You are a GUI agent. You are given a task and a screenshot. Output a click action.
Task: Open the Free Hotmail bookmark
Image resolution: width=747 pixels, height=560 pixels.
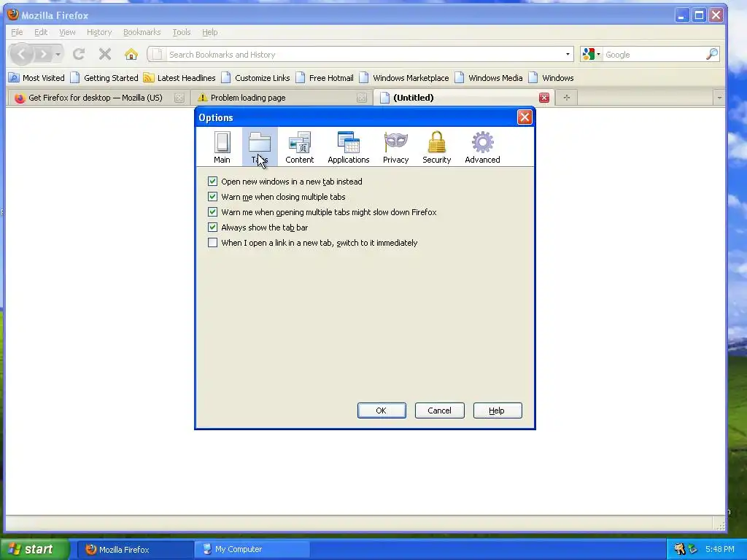click(x=325, y=77)
